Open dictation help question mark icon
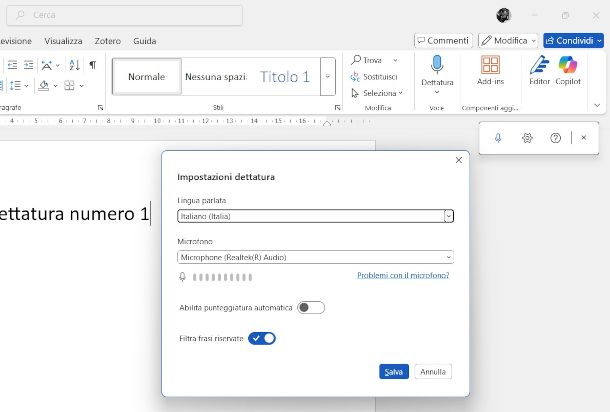 [556, 138]
